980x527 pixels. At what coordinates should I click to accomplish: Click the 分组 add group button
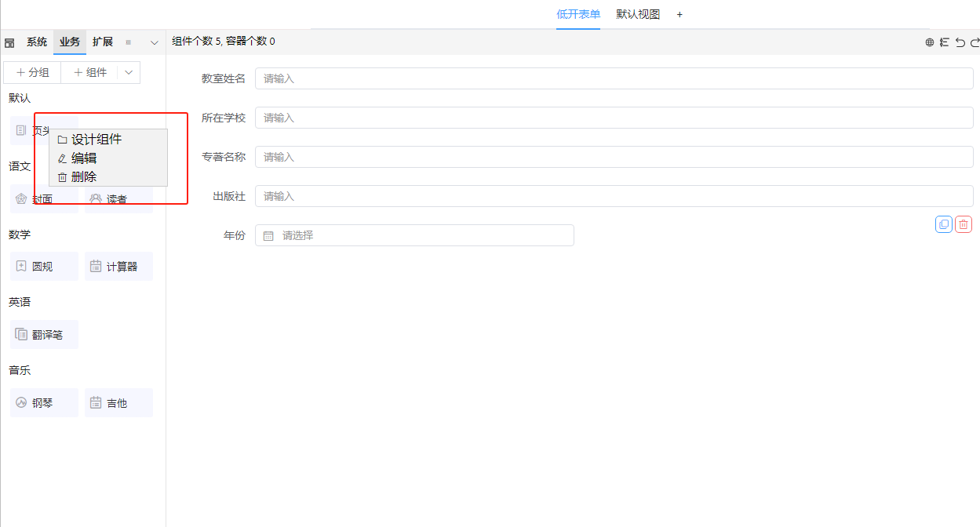pyautogui.click(x=32, y=72)
